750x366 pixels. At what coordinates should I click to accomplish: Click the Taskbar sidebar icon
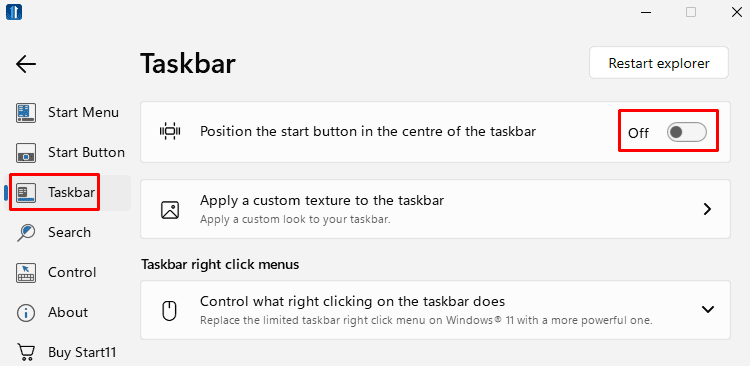click(x=26, y=193)
